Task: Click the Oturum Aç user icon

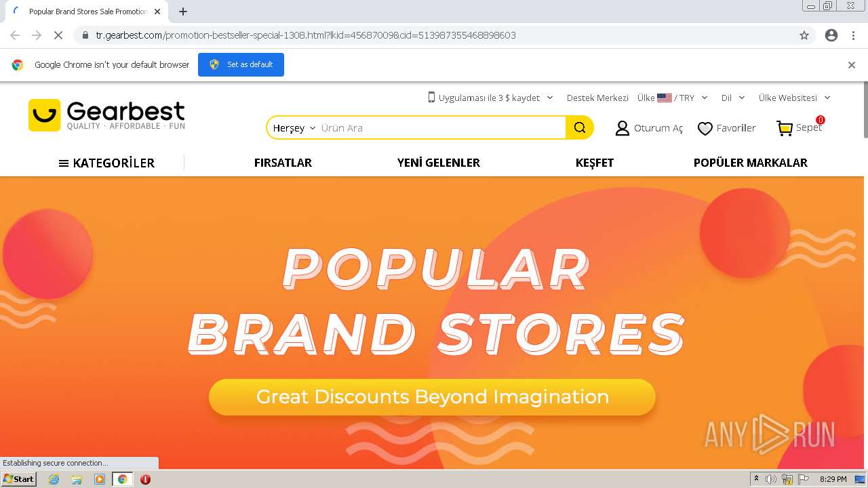Action: (x=622, y=128)
